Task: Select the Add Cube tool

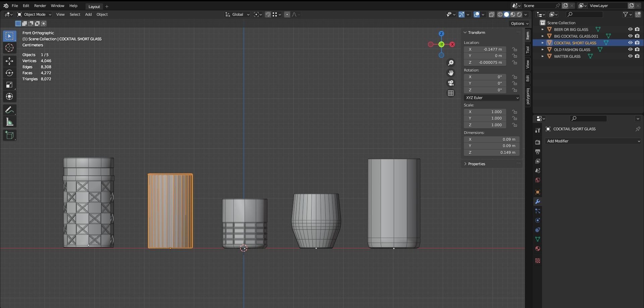Action: click(x=9, y=135)
